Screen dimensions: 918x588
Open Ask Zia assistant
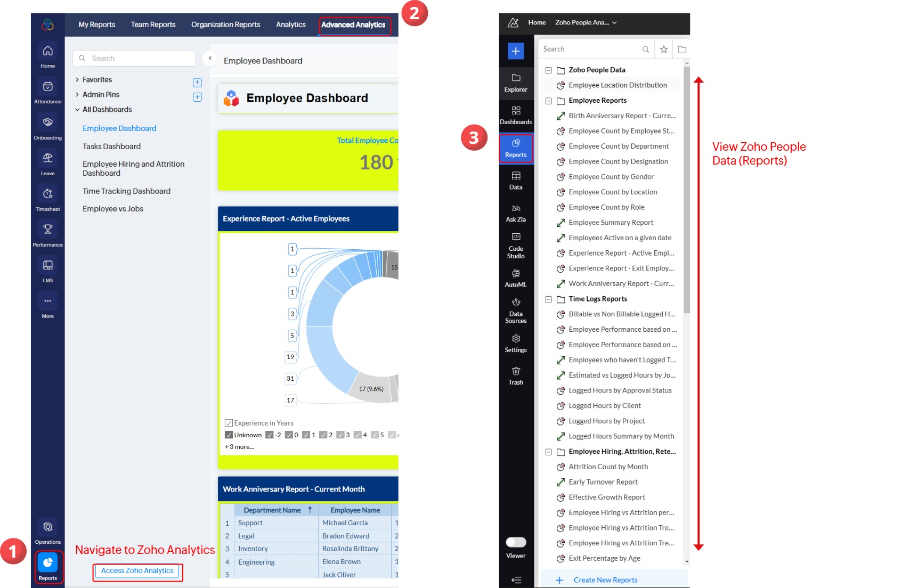[x=516, y=213]
